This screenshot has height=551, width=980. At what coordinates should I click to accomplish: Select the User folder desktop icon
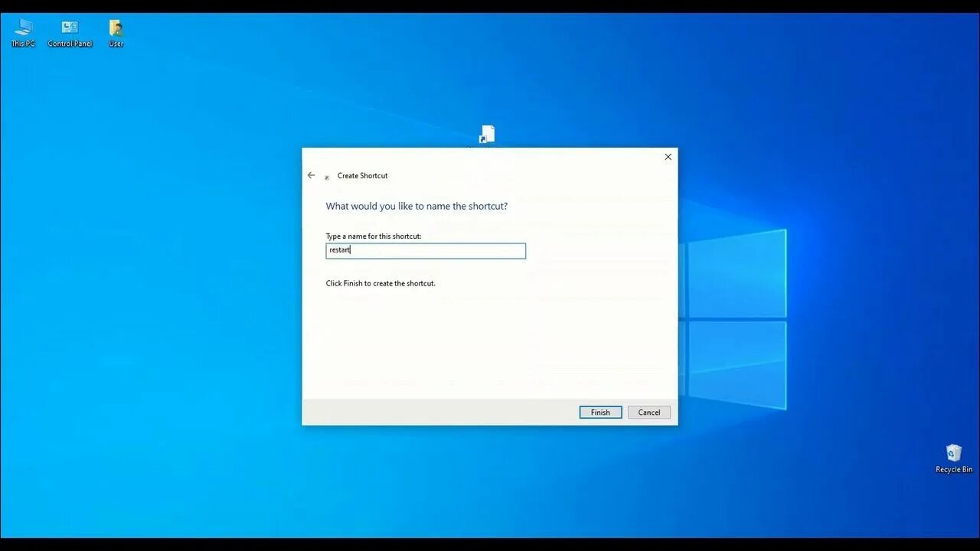pos(116,33)
